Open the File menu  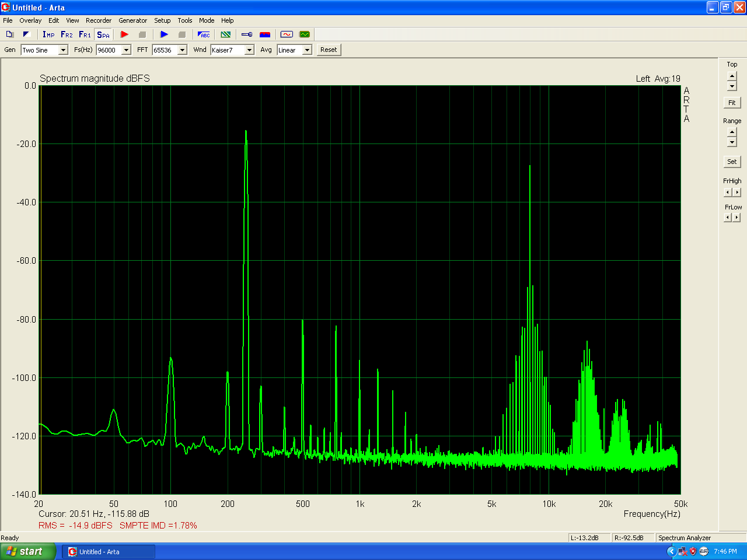[8, 20]
